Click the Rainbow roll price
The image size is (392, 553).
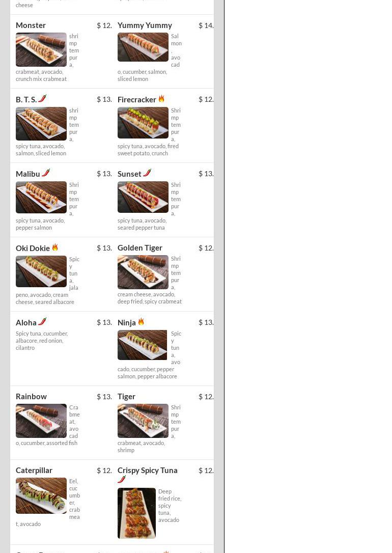pyautogui.click(x=104, y=397)
